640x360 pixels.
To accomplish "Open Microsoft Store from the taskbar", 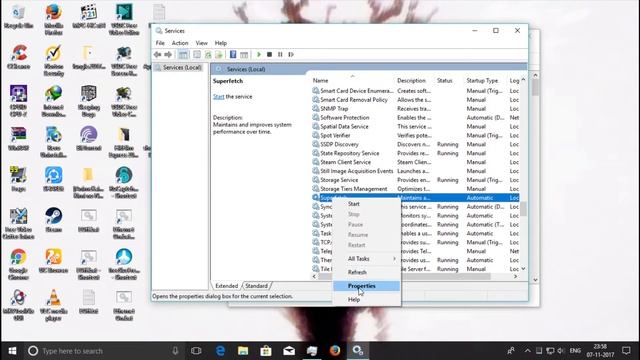I will tap(266, 351).
